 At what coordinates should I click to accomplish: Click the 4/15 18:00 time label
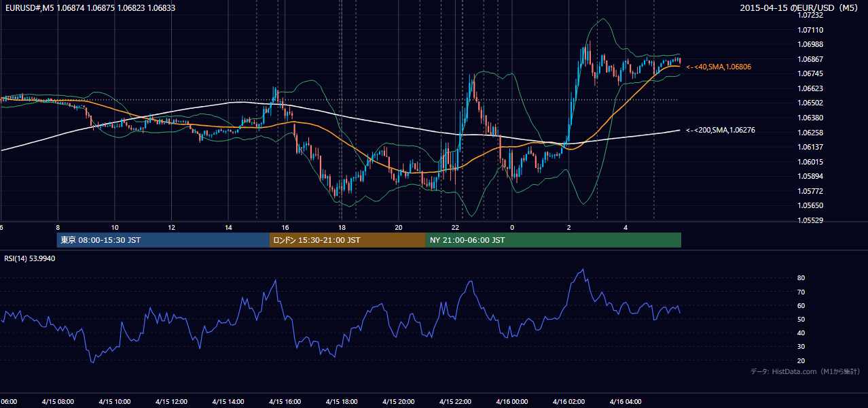(342, 402)
